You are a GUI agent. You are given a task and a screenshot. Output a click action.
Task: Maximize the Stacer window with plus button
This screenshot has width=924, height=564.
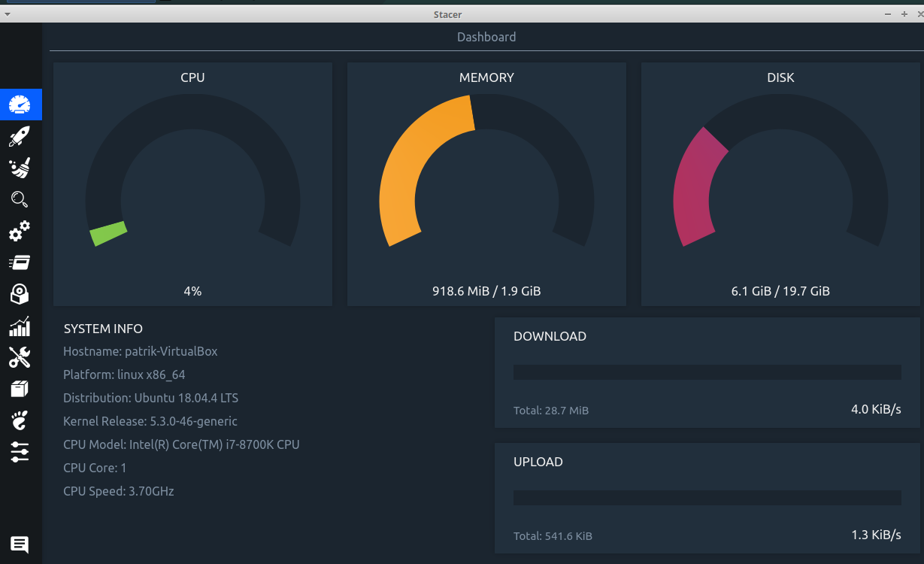(904, 14)
